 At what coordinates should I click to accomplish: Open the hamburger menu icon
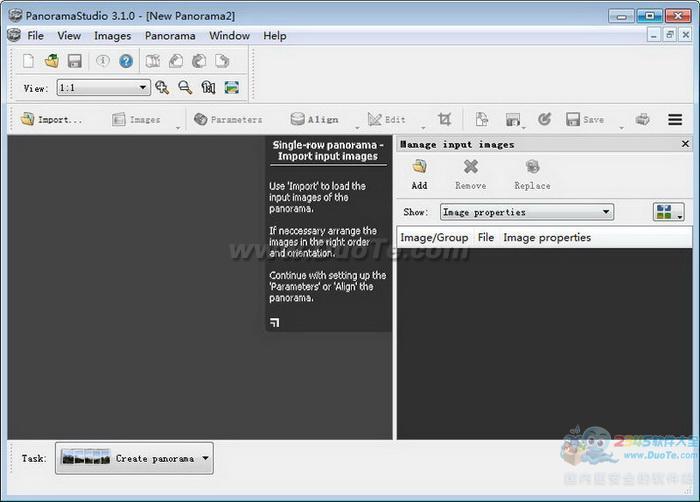[x=675, y=120]
